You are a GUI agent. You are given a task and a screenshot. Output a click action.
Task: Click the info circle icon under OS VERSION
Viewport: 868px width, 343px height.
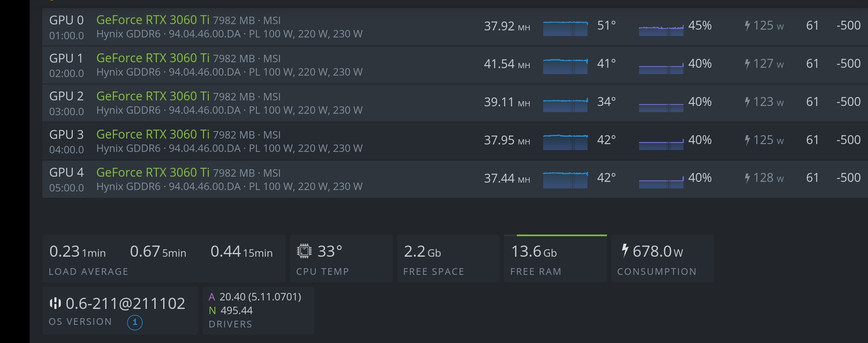(135, 323)
